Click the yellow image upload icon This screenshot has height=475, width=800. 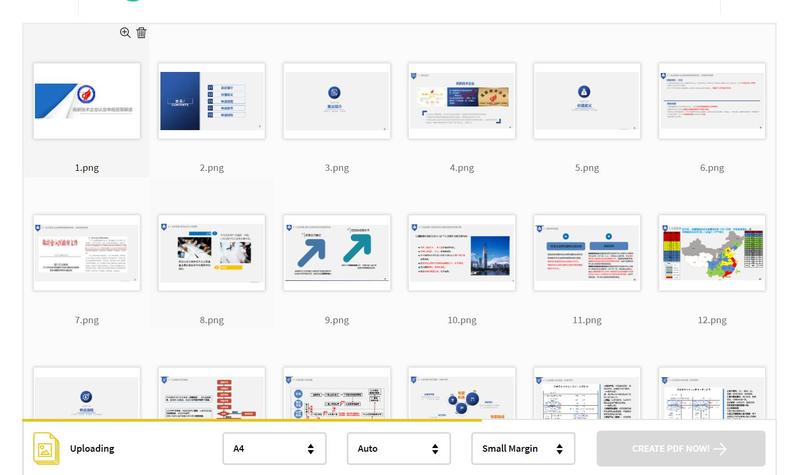pyautogui.click(x=47, y=448)
